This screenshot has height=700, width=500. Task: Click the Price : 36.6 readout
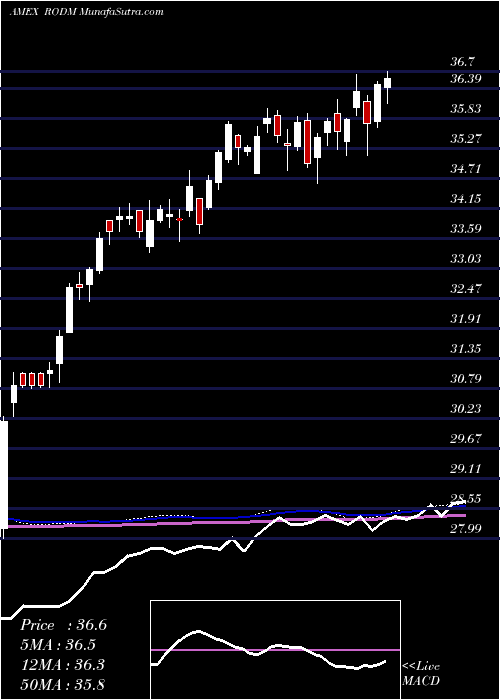click(63, 625)
